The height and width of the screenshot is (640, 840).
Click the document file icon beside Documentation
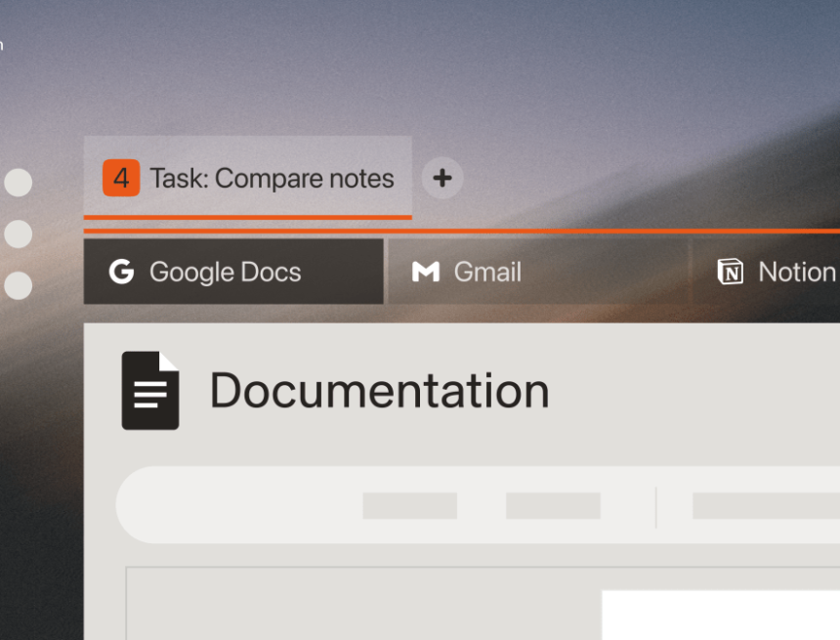tap(149, 391)
